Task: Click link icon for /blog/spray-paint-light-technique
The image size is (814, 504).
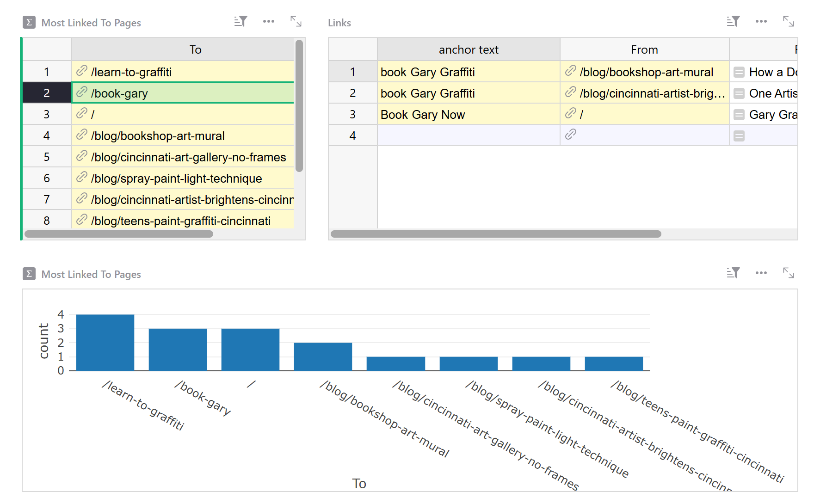Action: click(x=82, y=177)
